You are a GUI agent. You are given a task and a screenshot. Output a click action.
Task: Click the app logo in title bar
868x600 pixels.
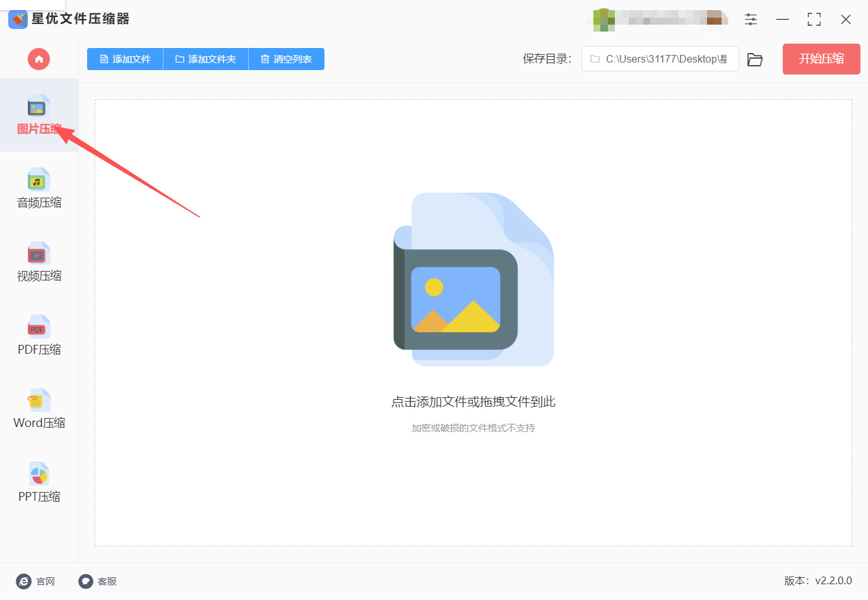(x=18, y=19)
